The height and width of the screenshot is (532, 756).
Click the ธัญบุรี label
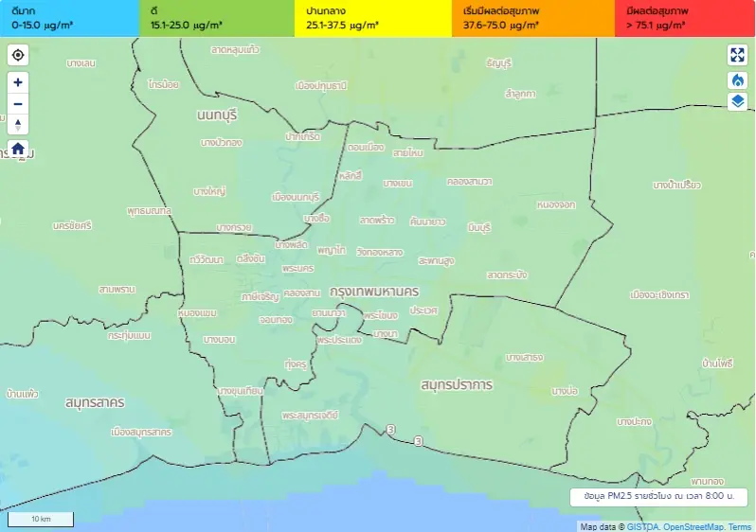498,63
